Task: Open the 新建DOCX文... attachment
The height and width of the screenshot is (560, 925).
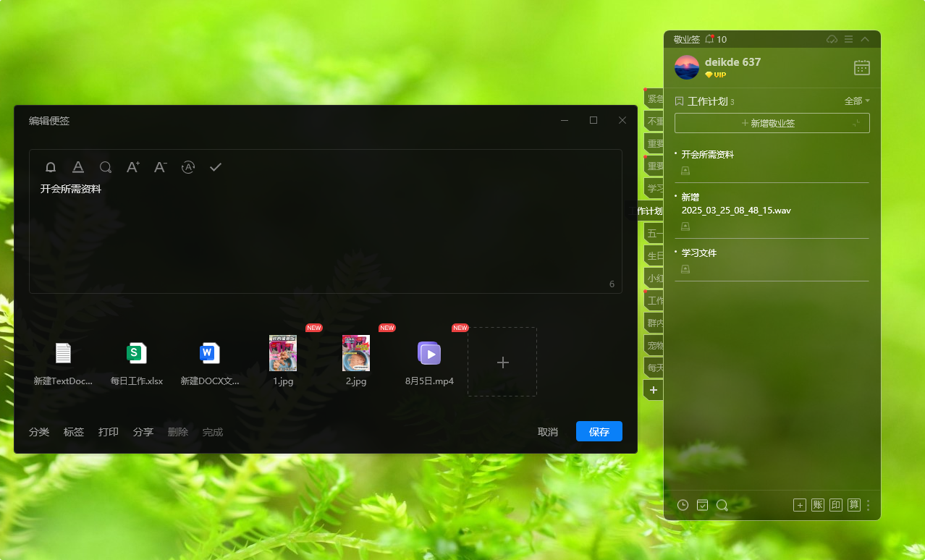Action: [x=210, y=363]
